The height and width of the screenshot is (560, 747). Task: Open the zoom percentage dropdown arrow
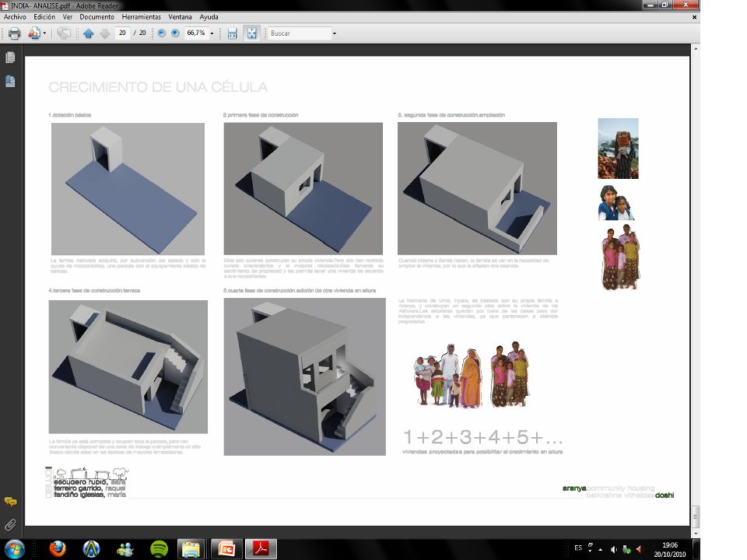tap(212, 33)
